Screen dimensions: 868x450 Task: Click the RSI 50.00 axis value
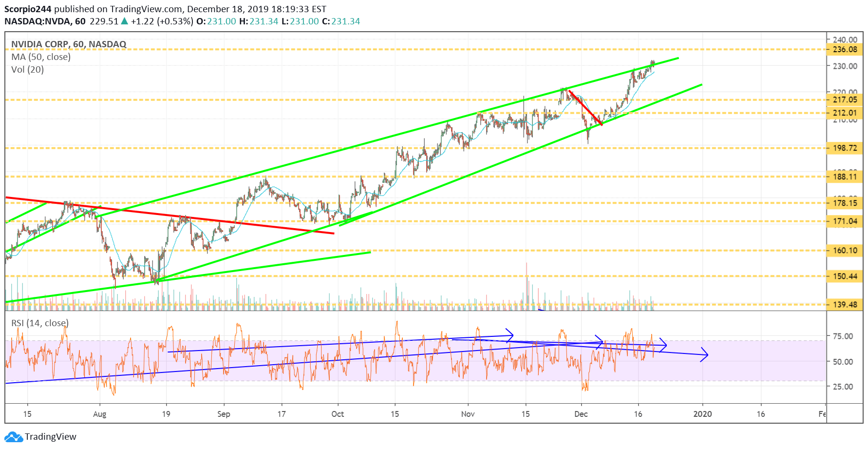[843, 362]
